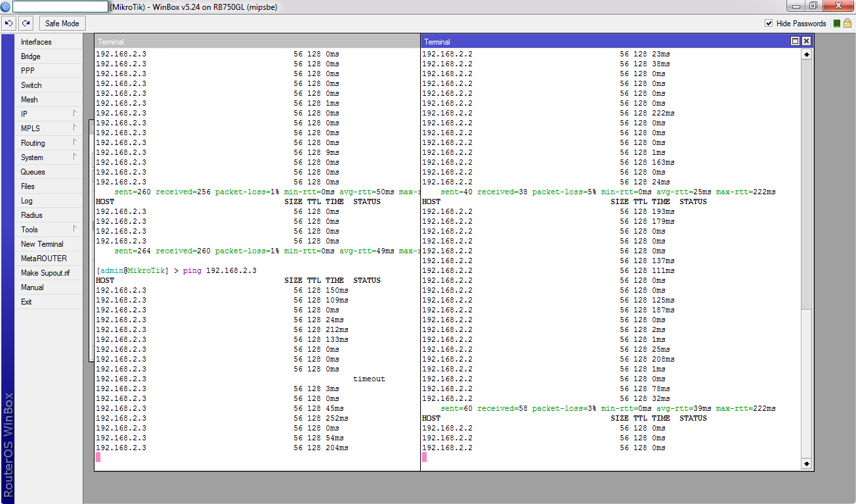Open the Manual
Viewport: 856px width, 504px height.
pyautogui.click(x=49, y=287)
